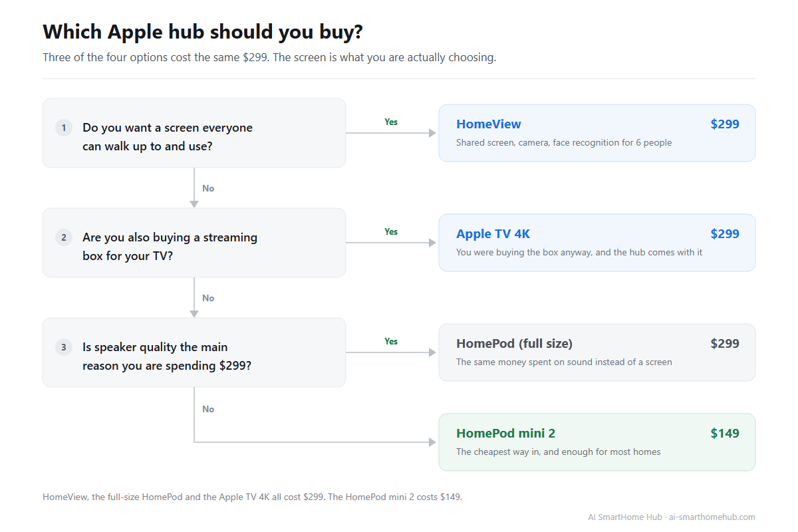Click the $299 price on the Apple TV 4K card
This screenshot has width=798, height=532.
click(x=725, y=234)
